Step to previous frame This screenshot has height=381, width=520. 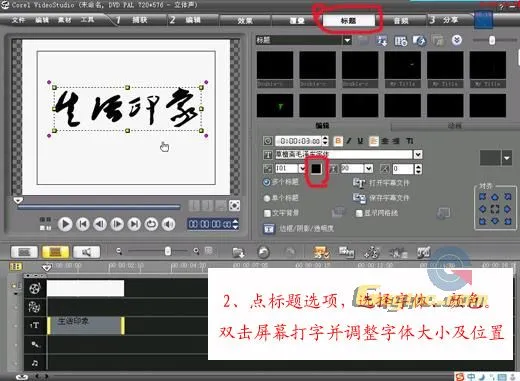click(100, 224)
